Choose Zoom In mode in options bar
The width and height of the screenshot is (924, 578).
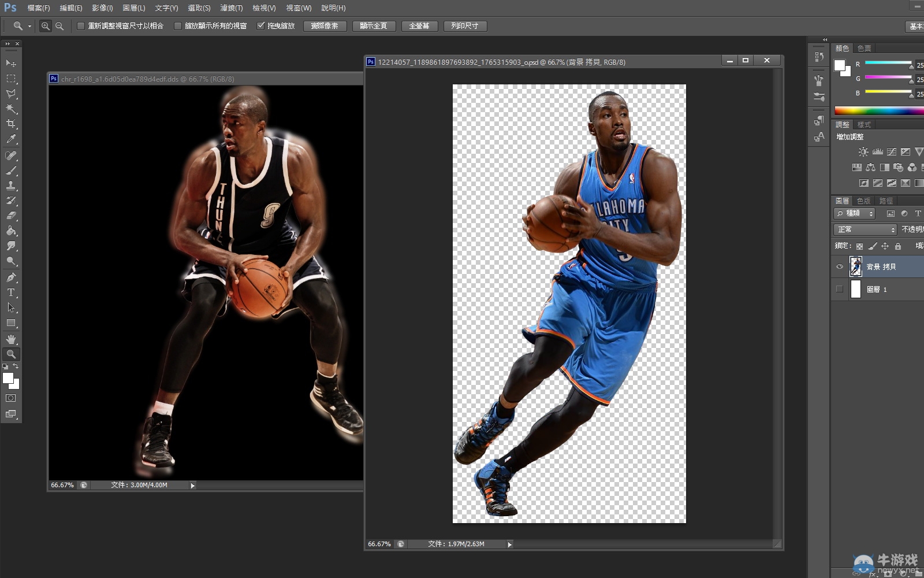click(45, 26)
